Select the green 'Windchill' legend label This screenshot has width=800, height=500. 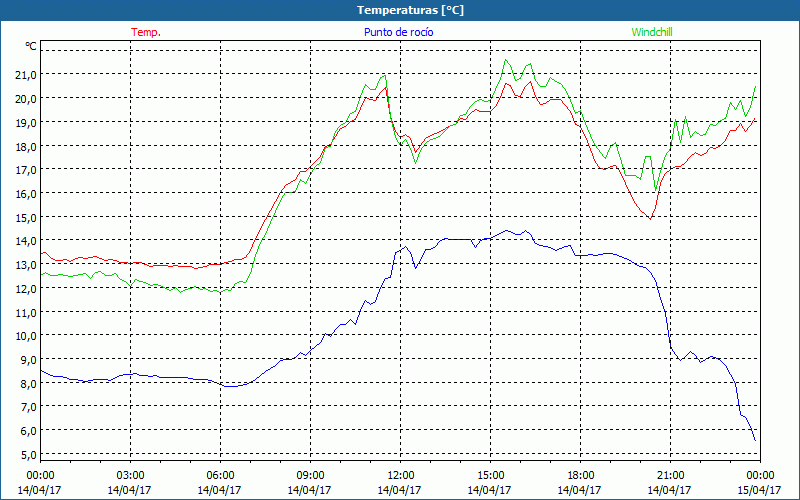point(652,32)
